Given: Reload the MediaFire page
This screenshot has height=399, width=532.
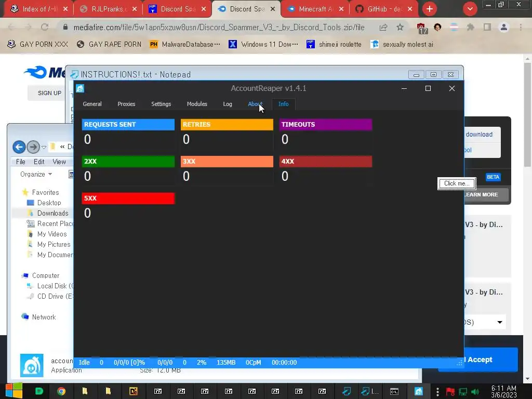Looking at the screenshot, I should pyautogui.click(x=45, y=27).
